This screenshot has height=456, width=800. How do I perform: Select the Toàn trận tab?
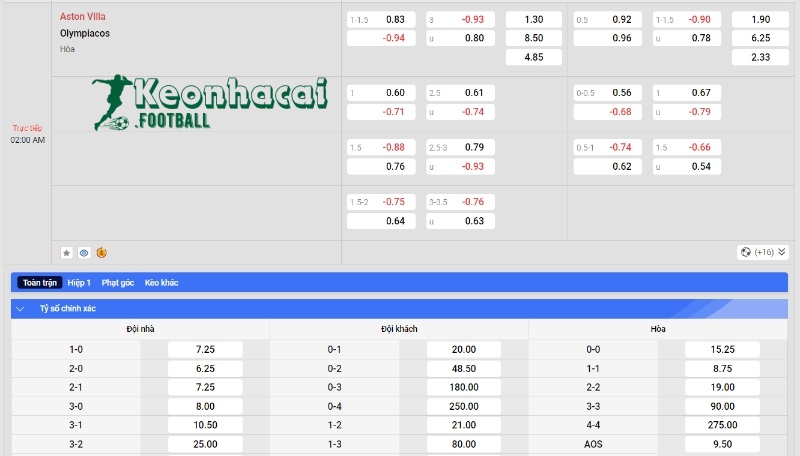coord(40,283)
